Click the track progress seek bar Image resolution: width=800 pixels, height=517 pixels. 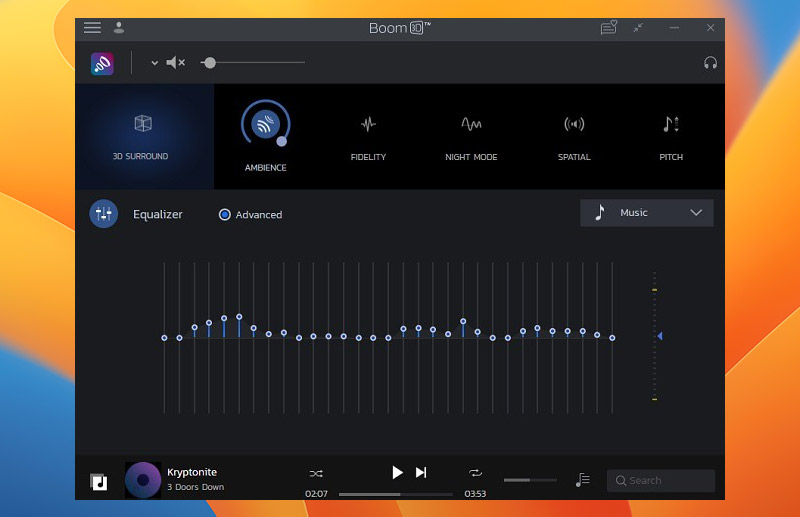point(396,494)
